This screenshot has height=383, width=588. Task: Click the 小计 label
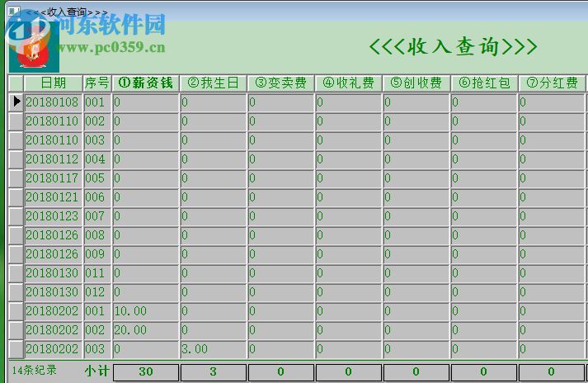(x=96, y=371)
